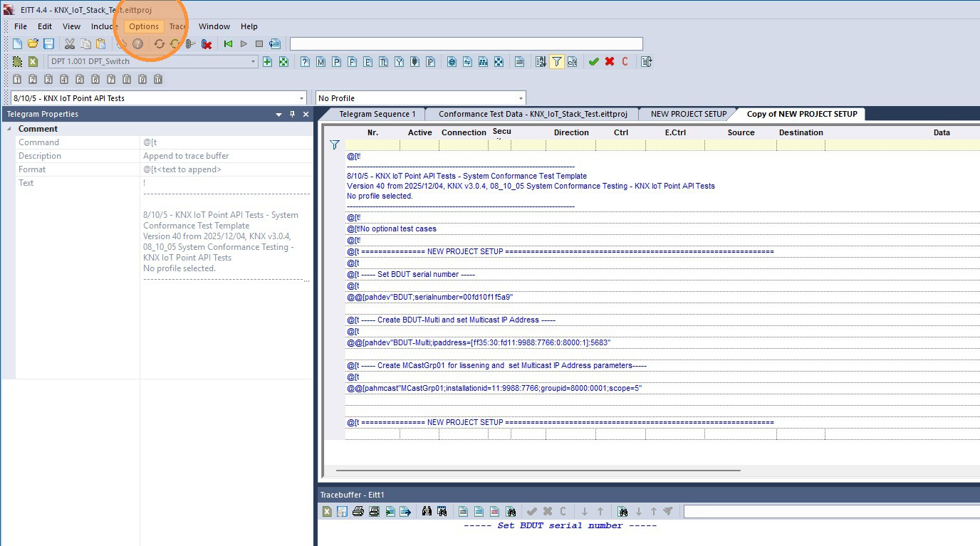Click the globe network toolbar icon
This screenshot has width=980, height=546.
pos(452,62)
